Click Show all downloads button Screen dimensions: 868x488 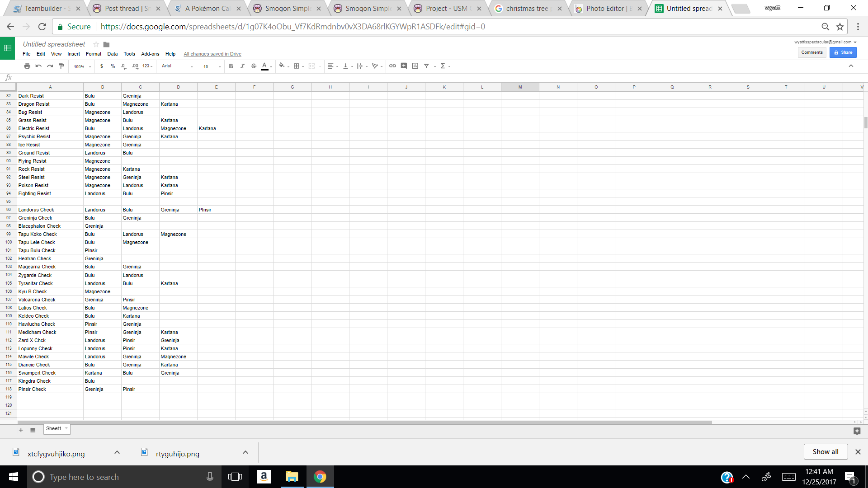coord(826,452)
